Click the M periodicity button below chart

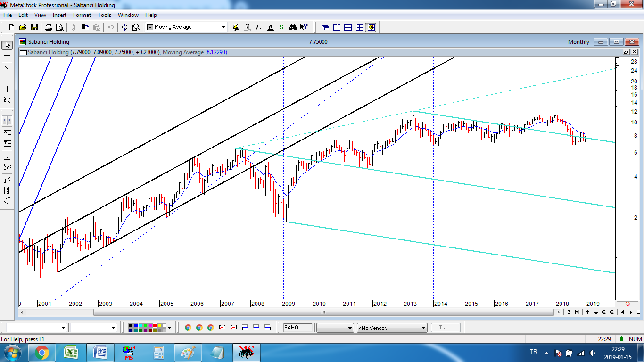tap(577, 312)
